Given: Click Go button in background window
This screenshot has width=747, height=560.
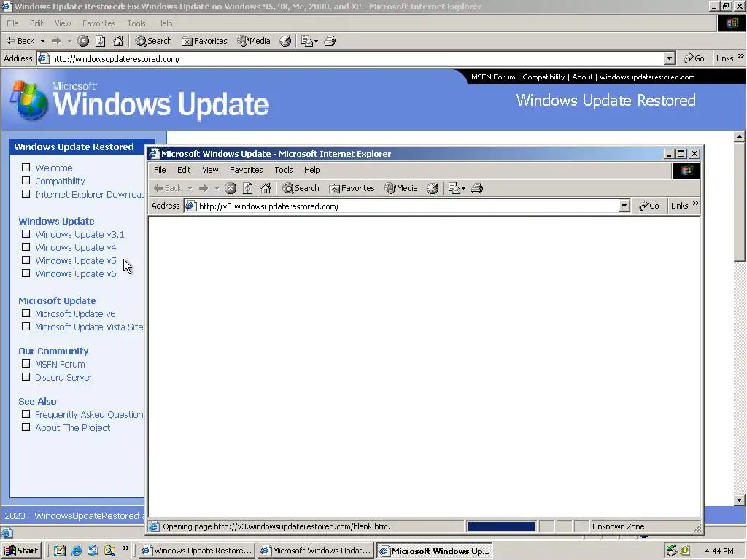Looking at the screenshot, I should pyautogui.click(x=694, y=58).
